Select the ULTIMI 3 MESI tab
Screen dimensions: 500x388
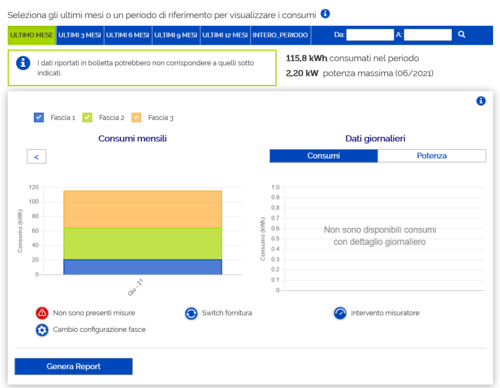click(x=80, y=35)
